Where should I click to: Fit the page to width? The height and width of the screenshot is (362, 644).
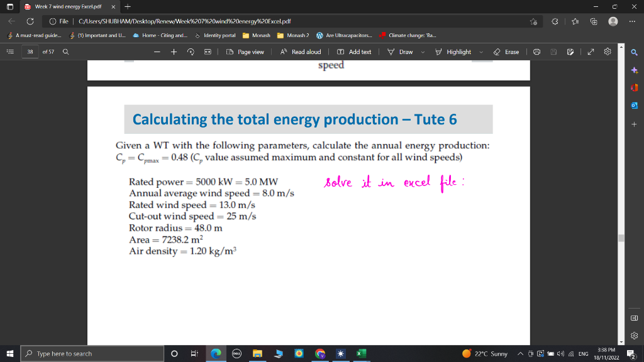pyautogui.click(x=207, y=52)
